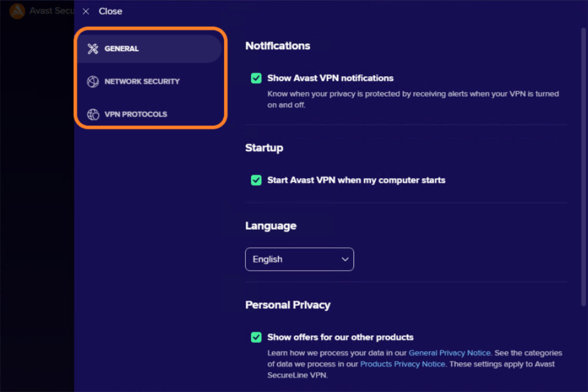Uncheck the Show Avast VPN notifications checkbox
The width and height of the screenshot is (588, 392).
(256, 78)
